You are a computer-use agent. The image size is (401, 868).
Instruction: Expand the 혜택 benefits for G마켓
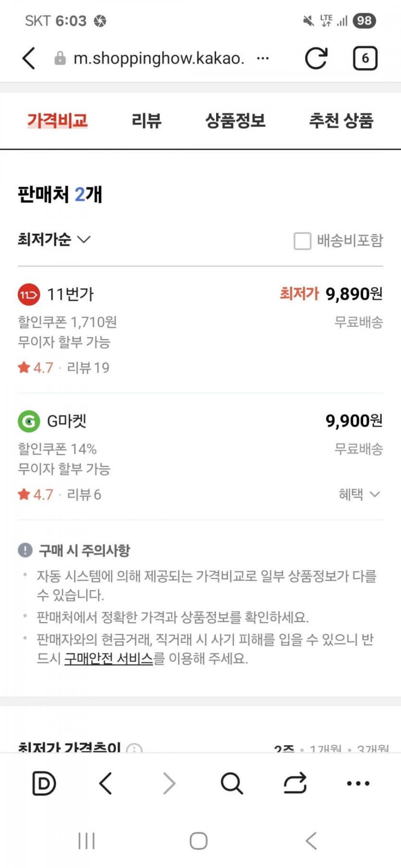click(x=359, y=494)
